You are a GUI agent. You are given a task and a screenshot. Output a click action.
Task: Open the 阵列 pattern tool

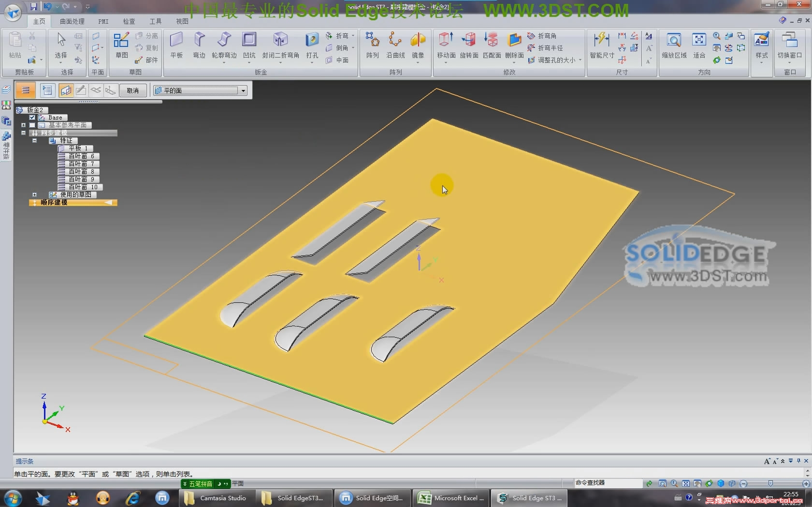[x=372, y=45]
